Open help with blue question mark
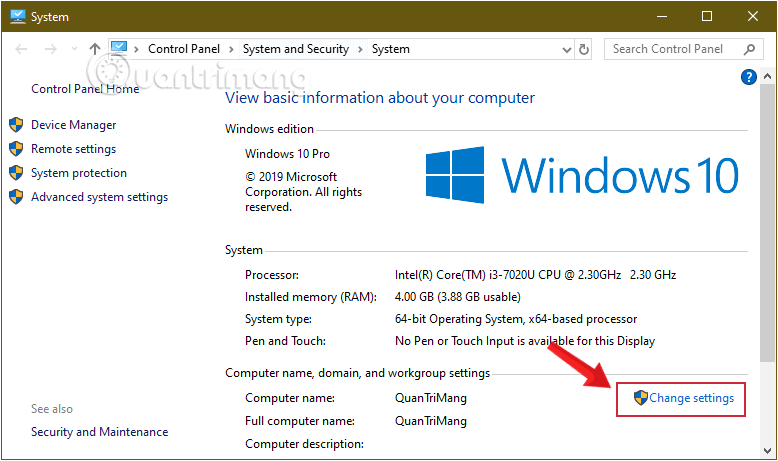Image resolution: width=778 pixels, height=461 pixels. click(749, 77)
